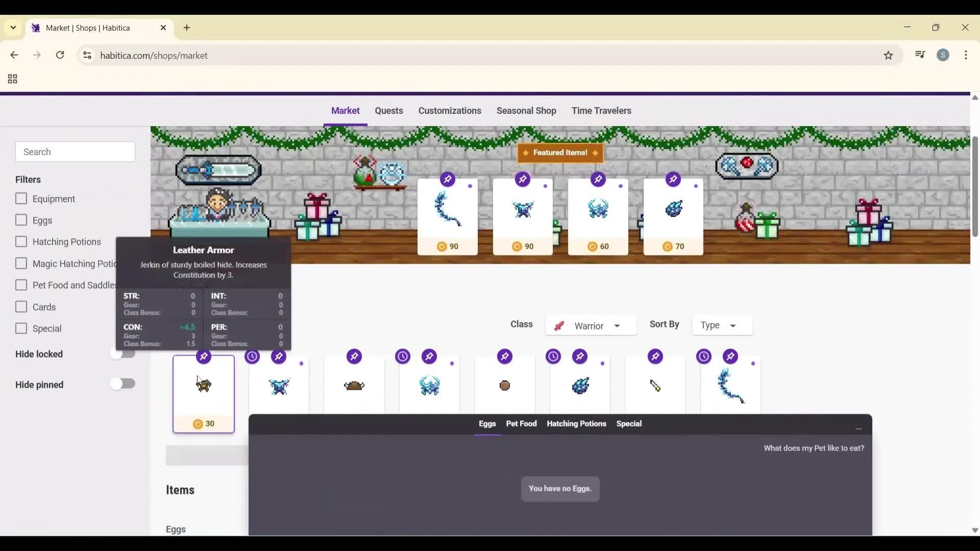Click the 'What does my Pet like to eat?' link
Viewport: 980px width, 551px height.
click(x=814, y=448)
